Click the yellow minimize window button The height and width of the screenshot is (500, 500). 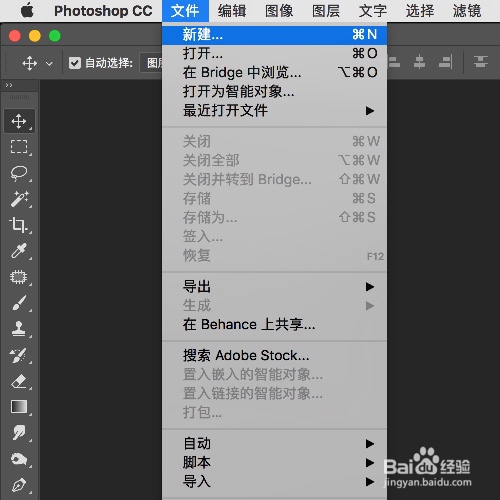click(x=35, y=36)
